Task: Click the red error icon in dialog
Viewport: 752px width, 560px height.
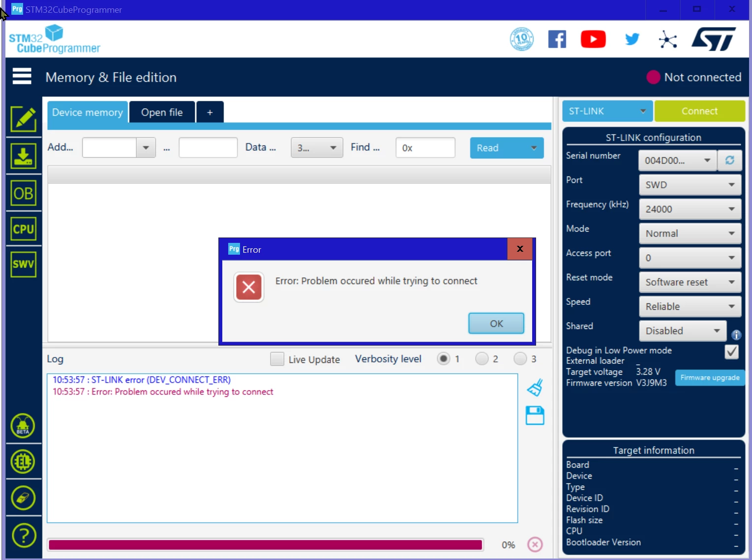Action: (x=249, y=287)
